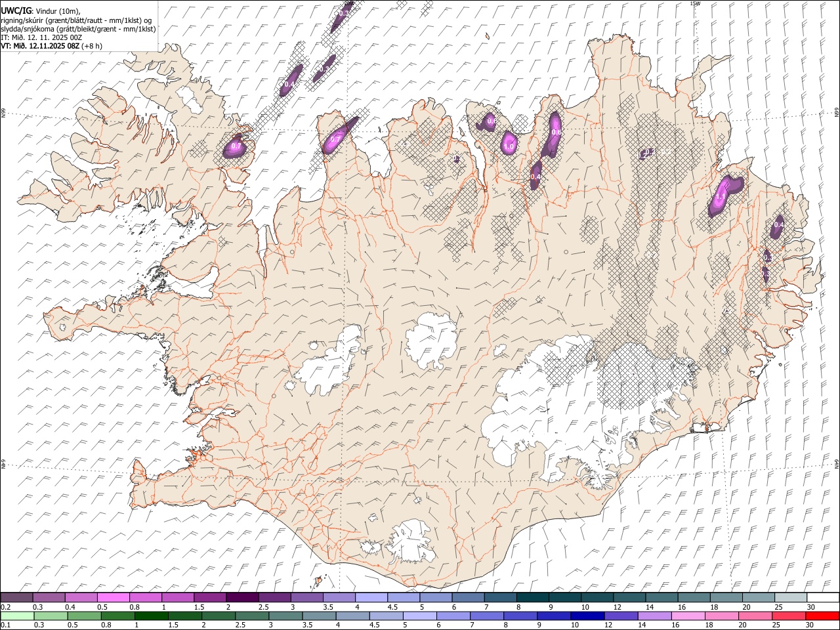Click the '15W' longitude label on the top edge

click(696, 3)
